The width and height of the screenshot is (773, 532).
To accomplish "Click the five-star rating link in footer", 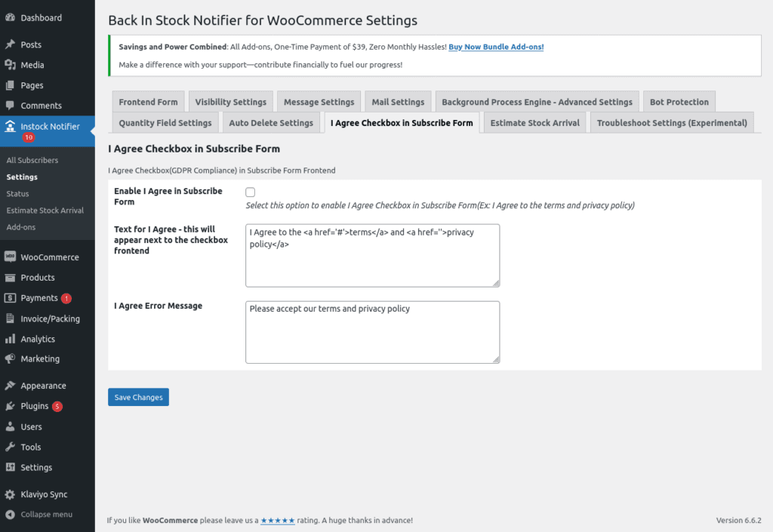I will tap(278, 520).
